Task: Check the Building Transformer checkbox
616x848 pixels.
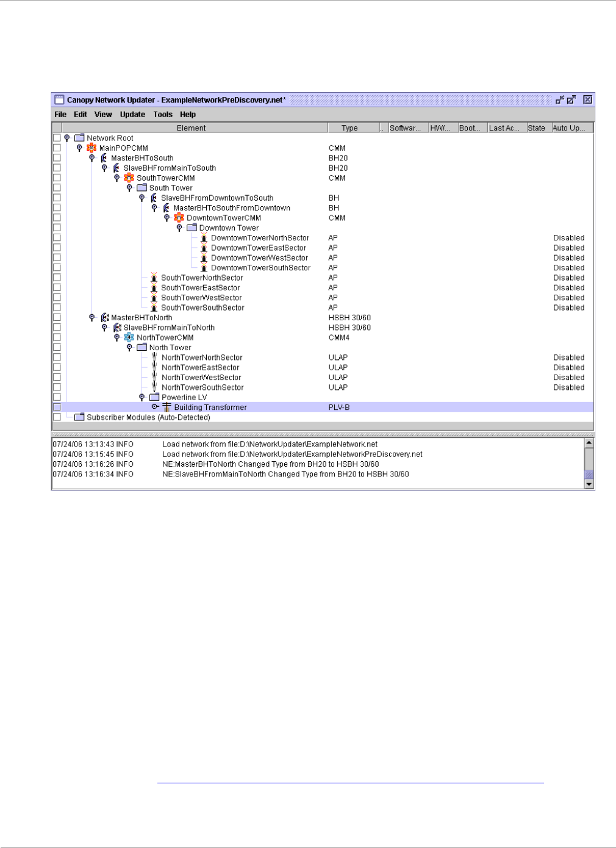Action: pos(57,407)
